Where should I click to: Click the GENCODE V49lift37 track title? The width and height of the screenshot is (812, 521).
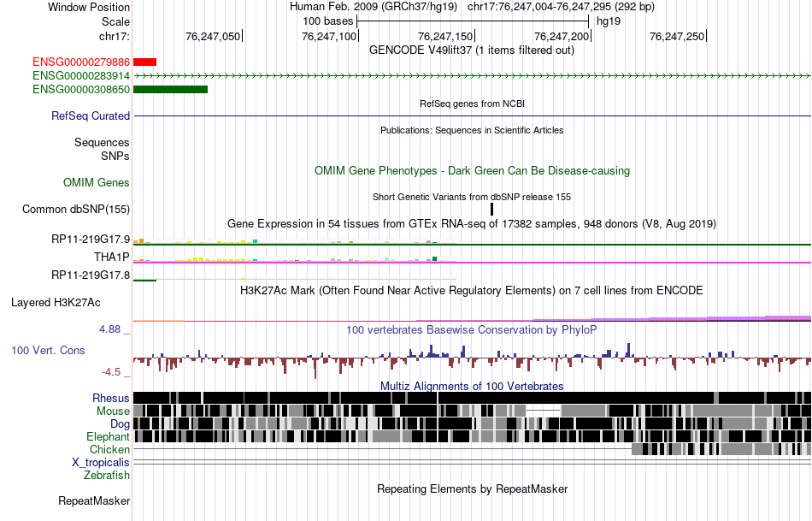click(x=472, y=50)
